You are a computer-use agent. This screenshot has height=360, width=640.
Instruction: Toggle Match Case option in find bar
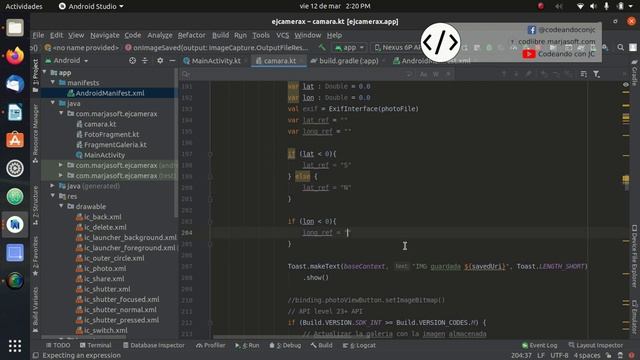pyautogui.click(x=423, y=74)
